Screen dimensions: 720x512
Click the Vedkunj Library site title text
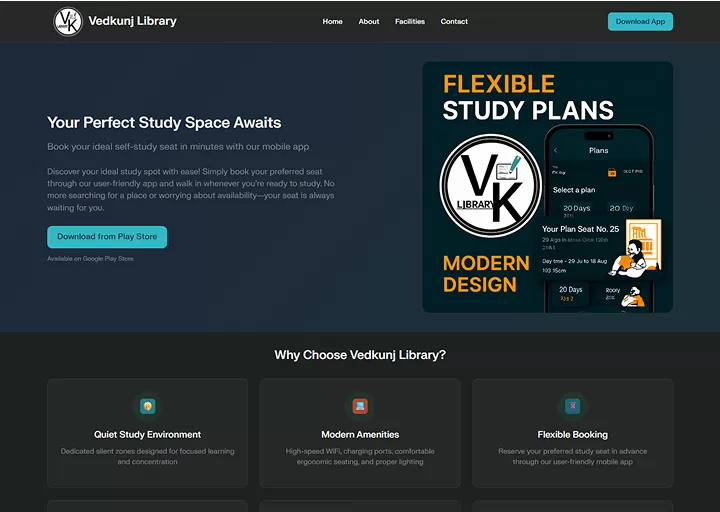coord(132,21)
